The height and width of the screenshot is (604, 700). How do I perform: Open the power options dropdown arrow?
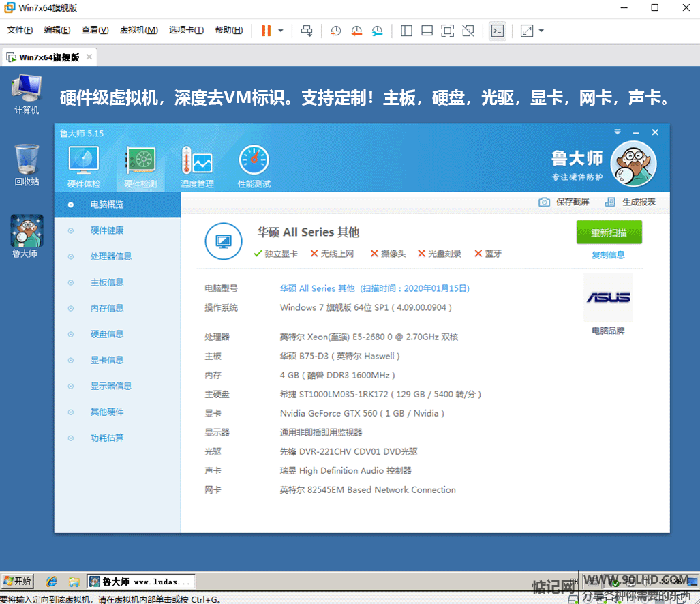281,31
